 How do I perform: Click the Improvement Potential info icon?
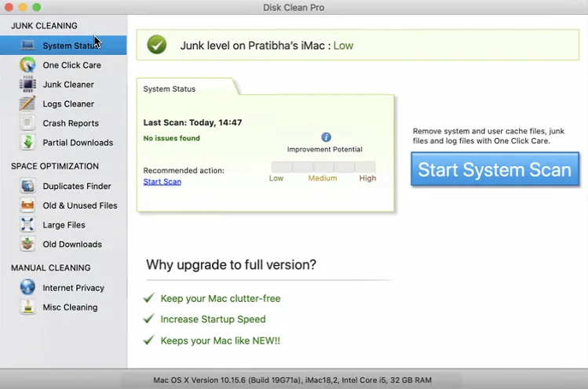coord(326,137)
